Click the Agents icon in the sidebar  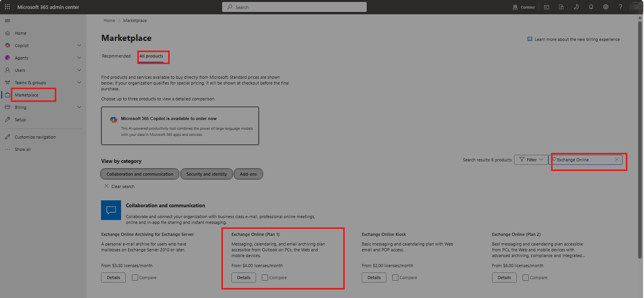tap(7, 58)
